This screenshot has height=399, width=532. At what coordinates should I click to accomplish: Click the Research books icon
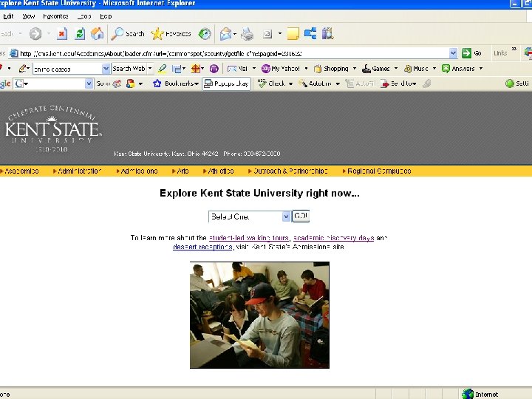328,33
